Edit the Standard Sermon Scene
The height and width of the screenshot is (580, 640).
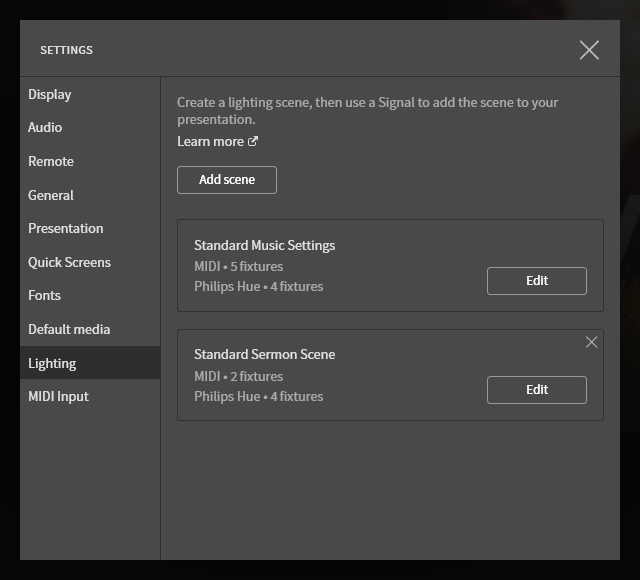tap(537, 390)
